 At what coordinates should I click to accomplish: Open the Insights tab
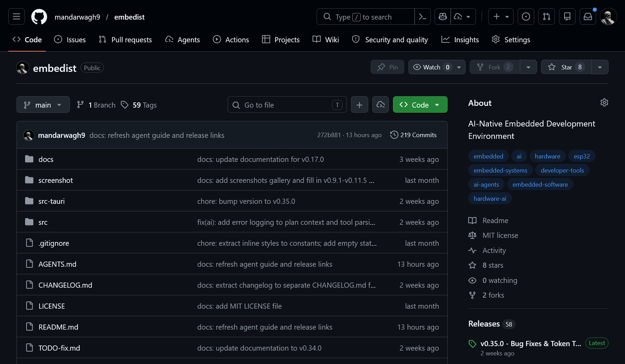point(460,39)
